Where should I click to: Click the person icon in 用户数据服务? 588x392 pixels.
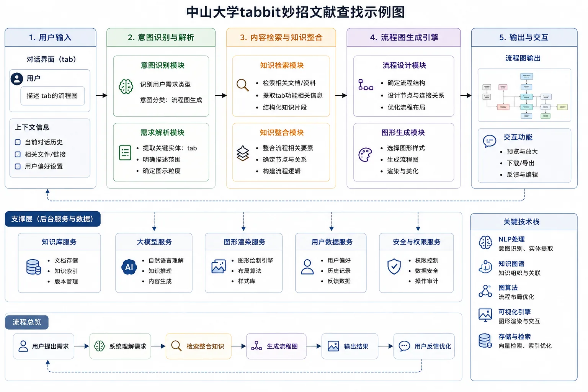point(307,267)
